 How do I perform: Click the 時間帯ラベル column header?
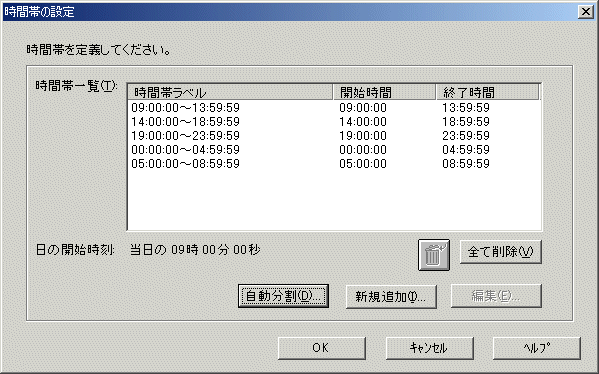(230, 92)
